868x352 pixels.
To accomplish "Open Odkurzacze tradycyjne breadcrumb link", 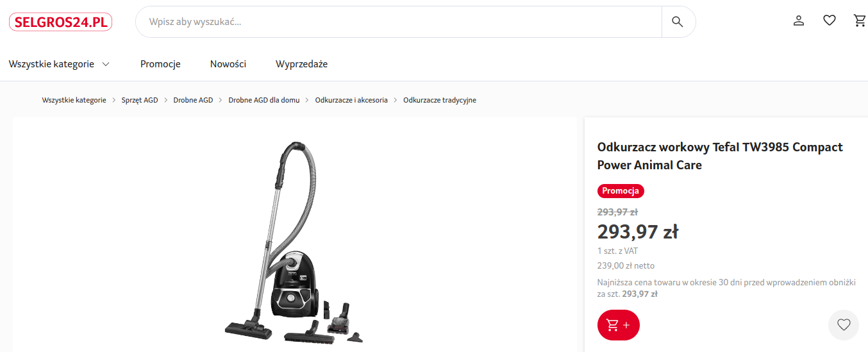I will tap(440, 100).
